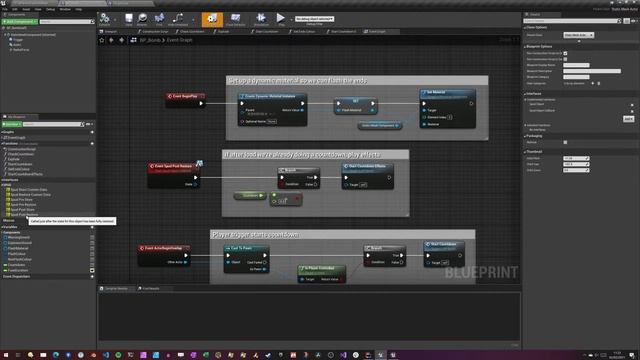
Task: Toggle Run Construction Script on Drag checkbox
Action: click(x=565, y=53)
